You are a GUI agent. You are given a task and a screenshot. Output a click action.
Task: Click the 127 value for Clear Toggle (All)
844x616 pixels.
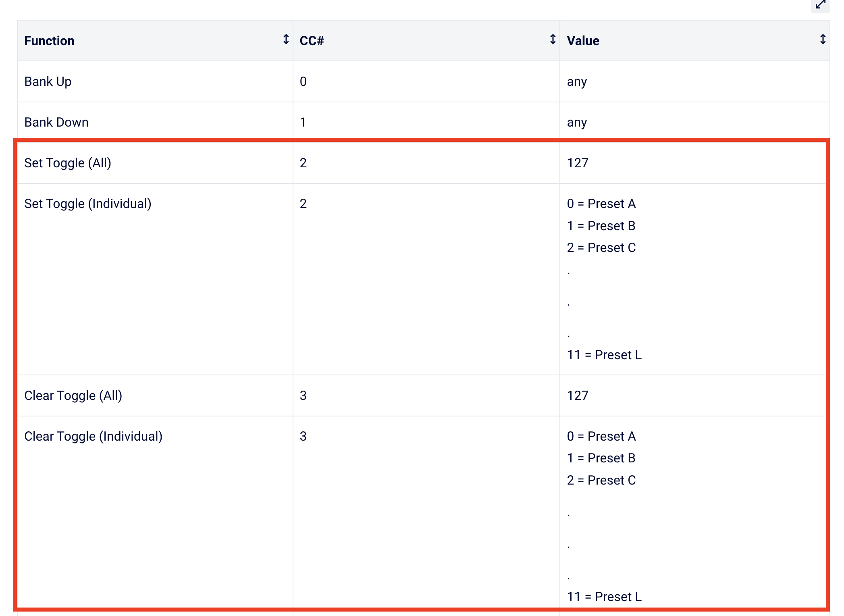(x=578, y=395)
